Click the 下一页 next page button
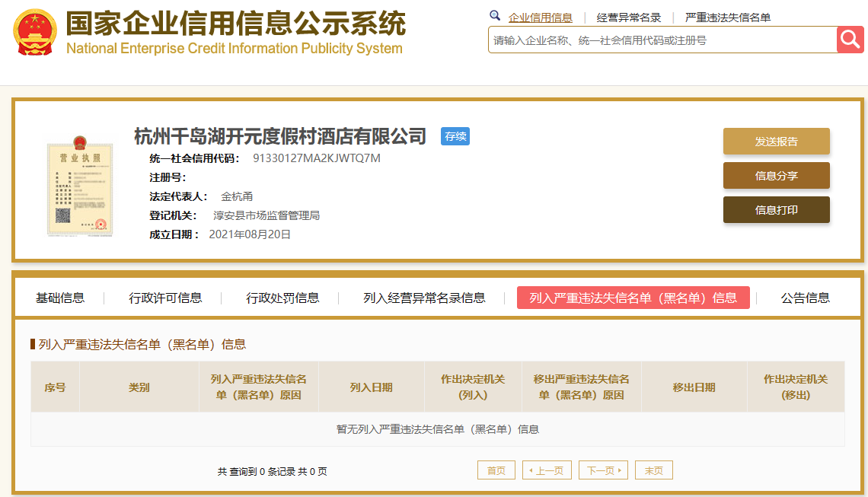The width and height of the screenshot is (868, 497). click(x=603, y=470)
